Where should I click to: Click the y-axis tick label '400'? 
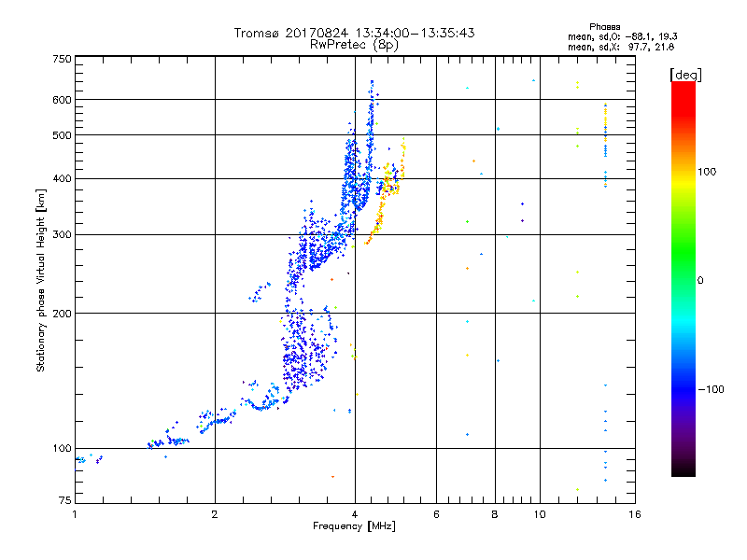[x=62, y=178]
